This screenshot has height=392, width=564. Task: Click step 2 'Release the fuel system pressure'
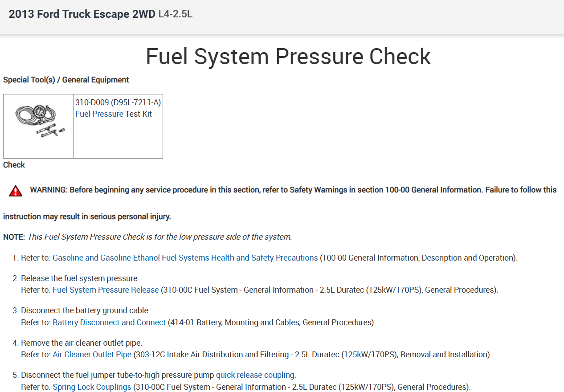(x=80, y=278)
